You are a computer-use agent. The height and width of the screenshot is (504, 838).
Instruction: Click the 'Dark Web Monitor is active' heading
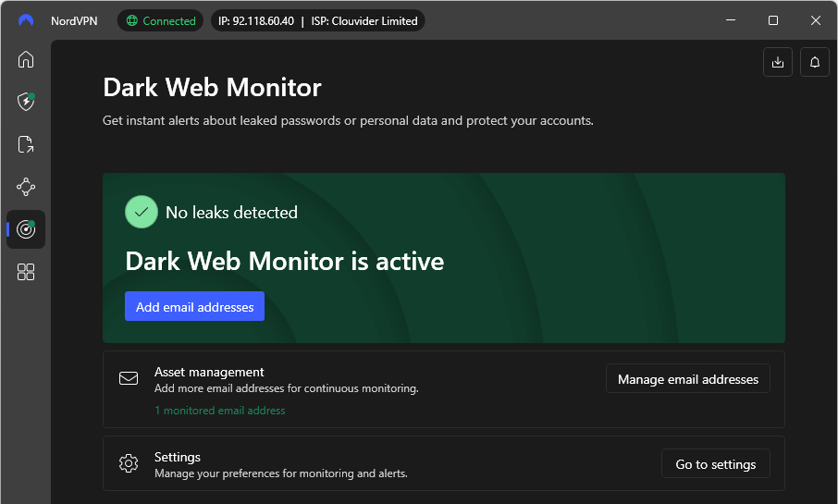click(x=284, y=262)
